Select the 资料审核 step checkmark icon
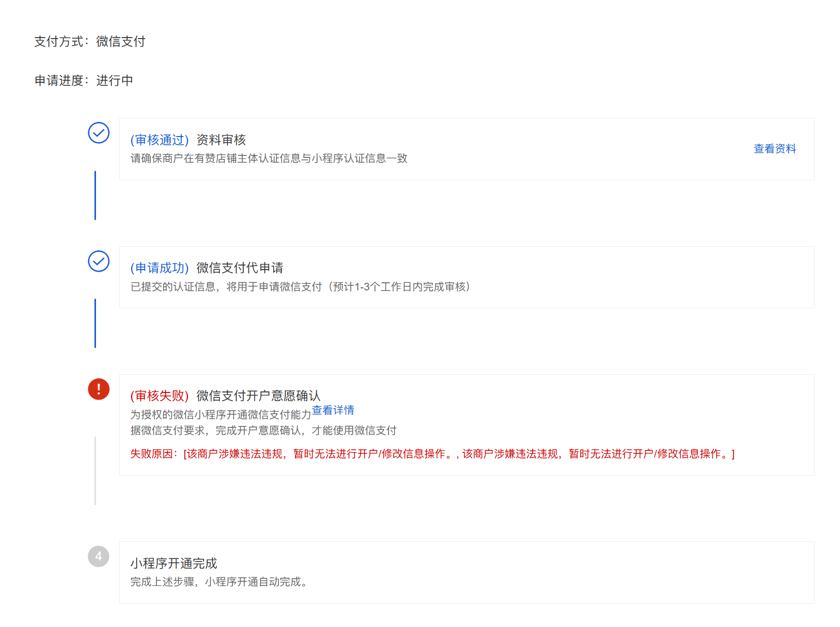This screenshot has height=627, width=840. [99, 133]
